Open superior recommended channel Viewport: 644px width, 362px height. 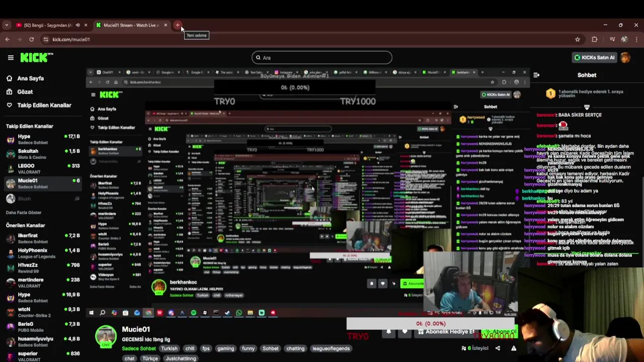click(42, 356)
